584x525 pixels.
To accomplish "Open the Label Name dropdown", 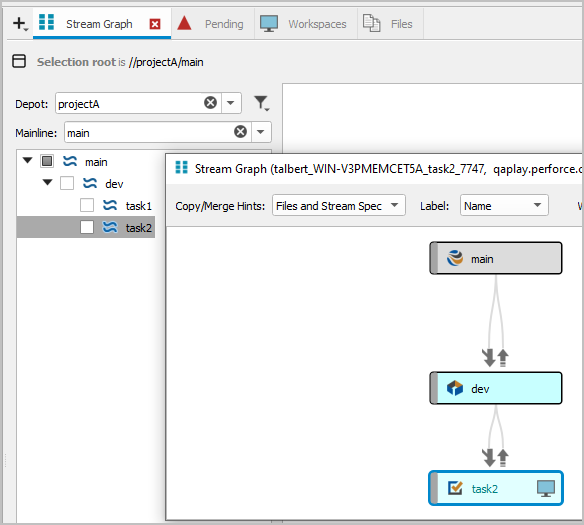I will tap(504, 205).
